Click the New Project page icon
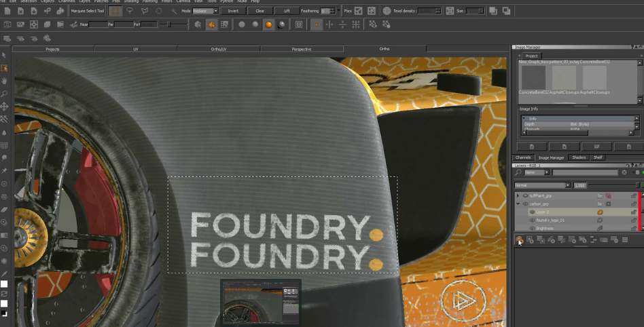Viewport: 644px width, 327px height. point(7,11)
